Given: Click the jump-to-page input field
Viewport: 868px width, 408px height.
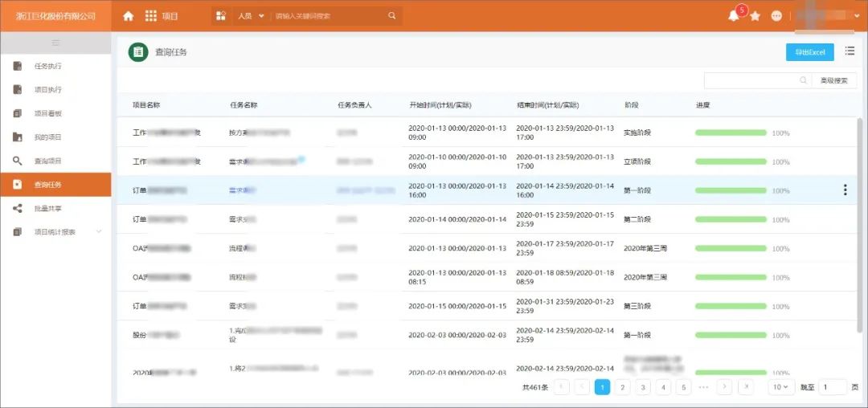Looking at the screenshot, I should point(832,387).
